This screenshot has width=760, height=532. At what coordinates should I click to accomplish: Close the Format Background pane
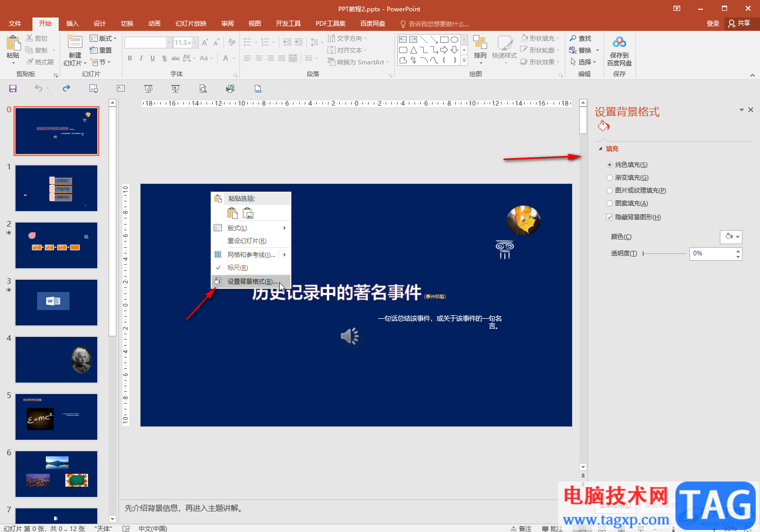[751, 110]
